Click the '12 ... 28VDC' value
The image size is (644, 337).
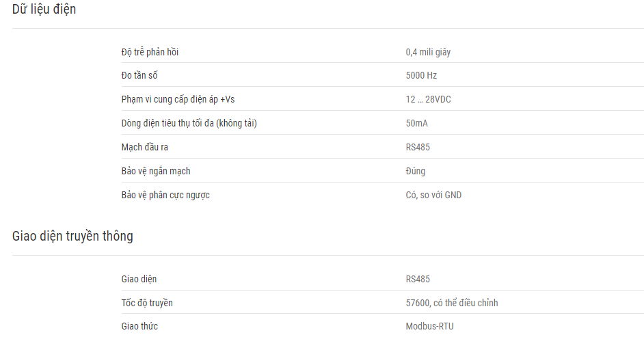pos(429,99)
